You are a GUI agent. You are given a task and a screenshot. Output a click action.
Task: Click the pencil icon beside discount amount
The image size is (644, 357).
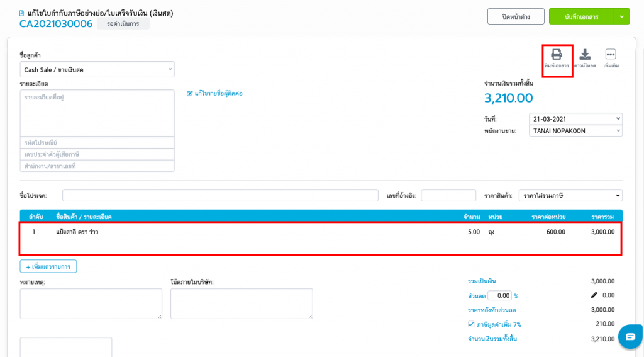coord(594,295)
